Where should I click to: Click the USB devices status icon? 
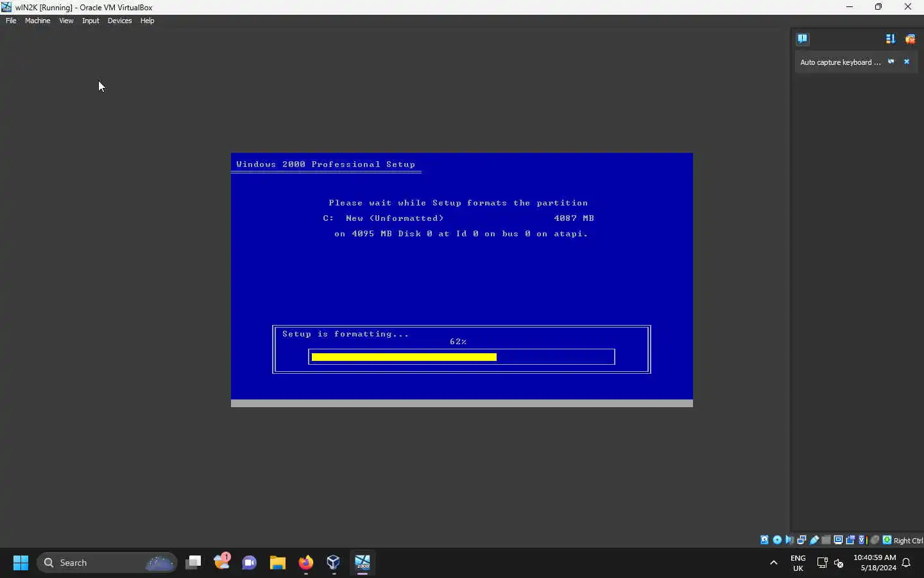pos(814,540)
